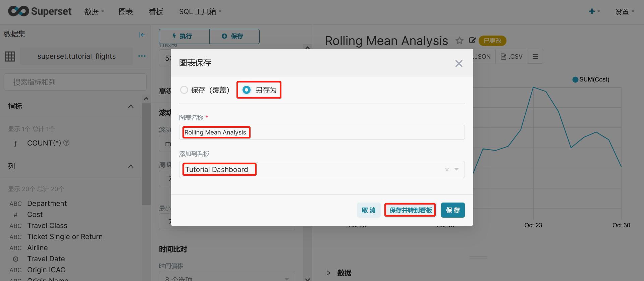This screenshot has height=281, width=644.
Task: Select Ticket Single or Return column
Action: (x=65, y=237)
